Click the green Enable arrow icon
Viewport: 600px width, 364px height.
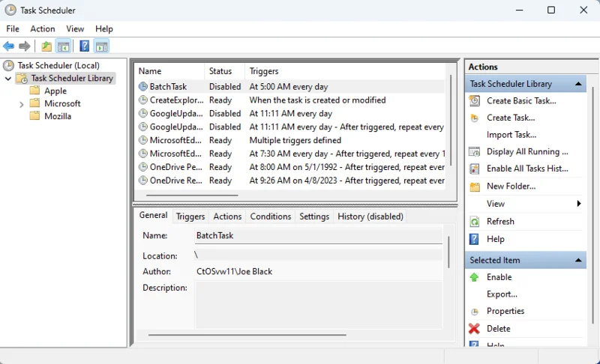[x=474, y=277]
